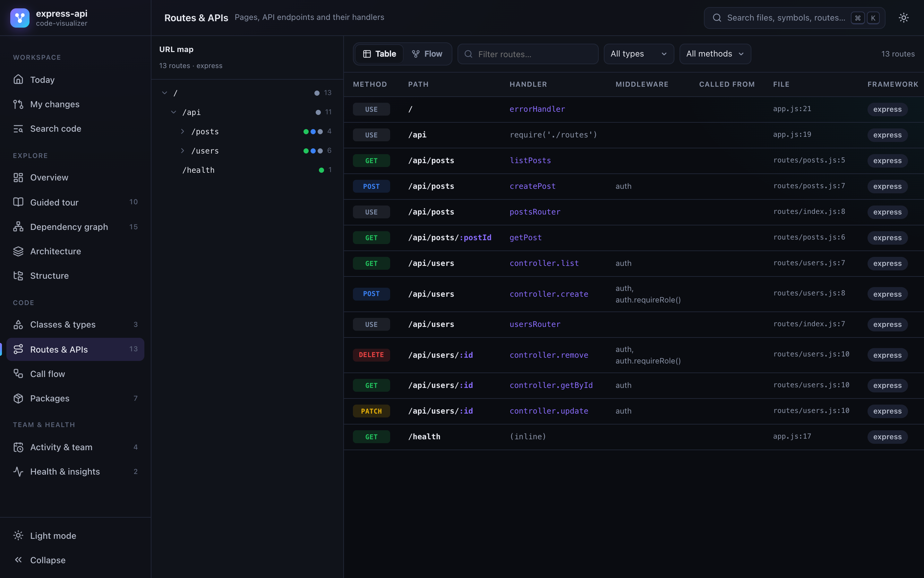
Task: Click the Packages box icon
Action: 18,398
